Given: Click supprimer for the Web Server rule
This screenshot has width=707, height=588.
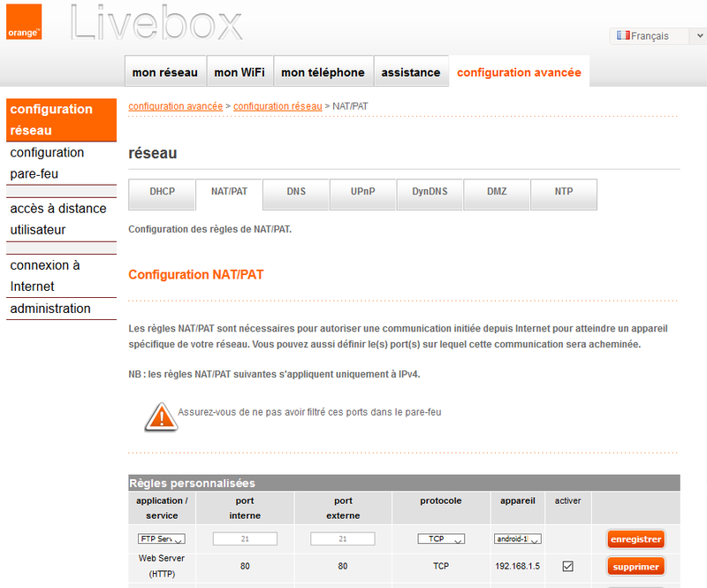Looking at the screenshot, I should [635, 567].
